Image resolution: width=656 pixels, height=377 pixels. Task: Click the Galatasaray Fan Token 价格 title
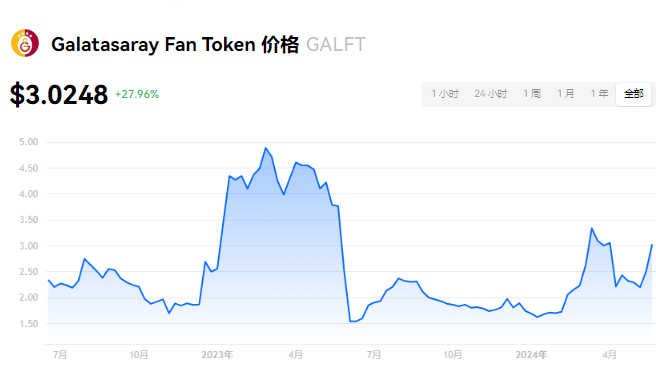click(x=175, y=44)
